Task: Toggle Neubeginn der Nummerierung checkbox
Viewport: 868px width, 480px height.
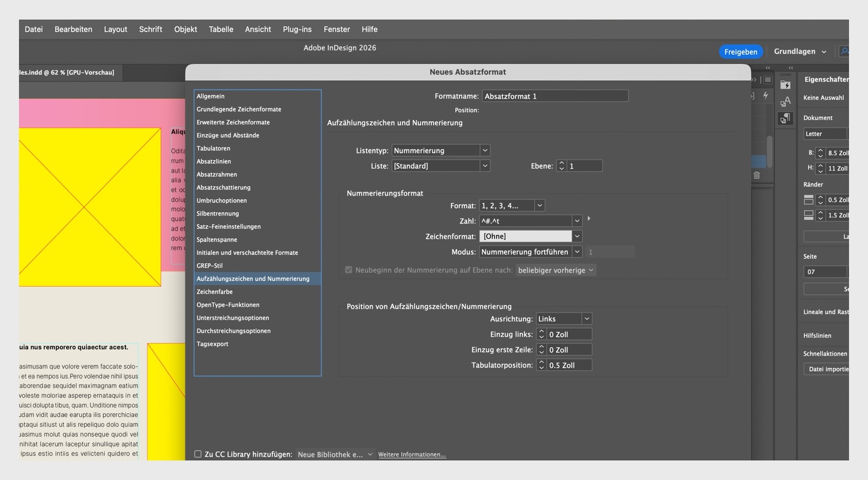Action: click(x=349, y=270)
